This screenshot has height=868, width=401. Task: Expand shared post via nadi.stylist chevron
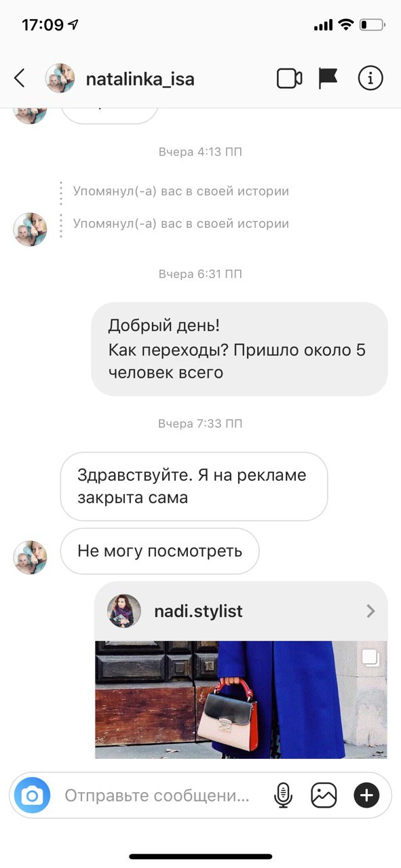pyautogui.click(x=370, y=611)
